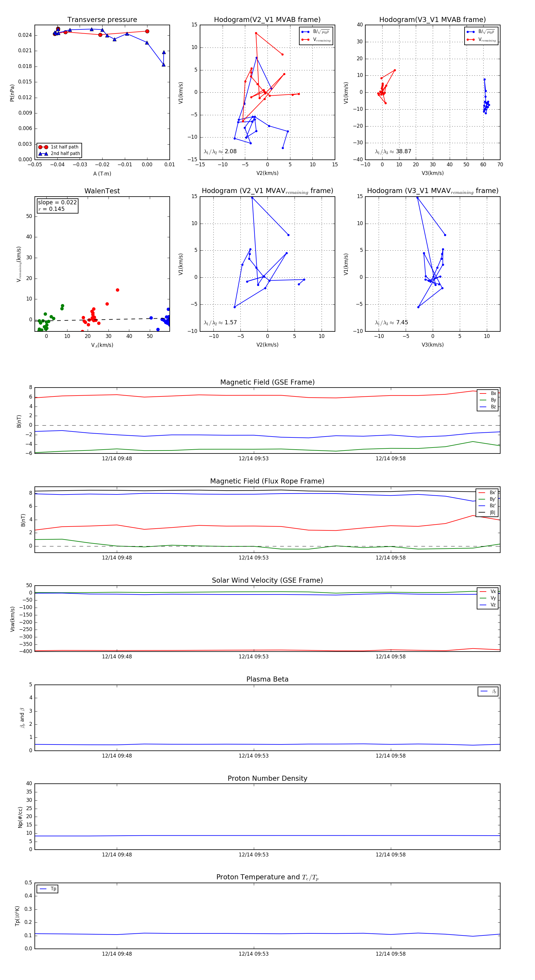The width and height of the screenshot is (535, 980).
Task: Click the "By'" legend entry in Flux Rope panel
Action: point(487,499)
